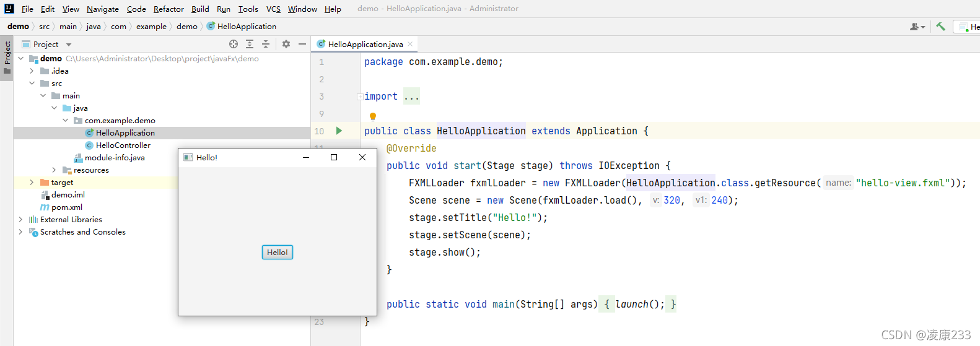The image size is (980, 346).
Task: Collapse the src folder
Action: 32,83
